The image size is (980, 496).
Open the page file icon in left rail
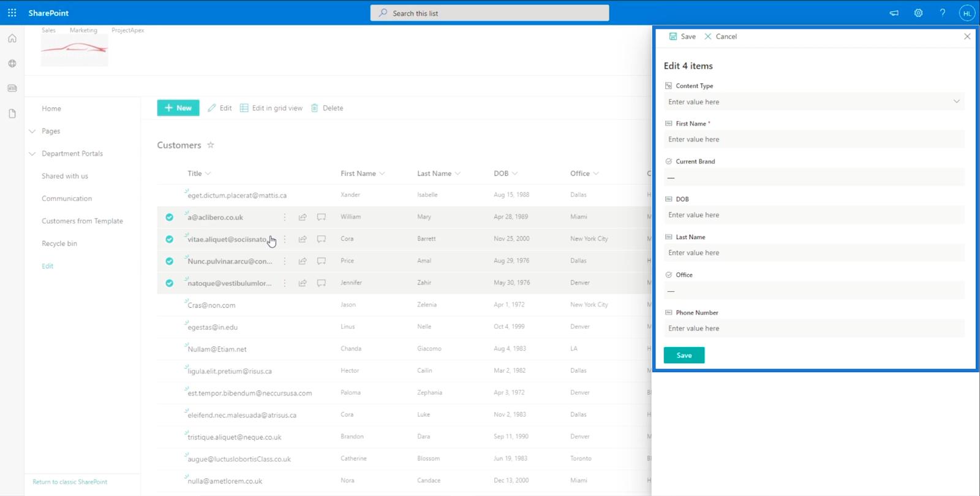[x=12, y=113]
